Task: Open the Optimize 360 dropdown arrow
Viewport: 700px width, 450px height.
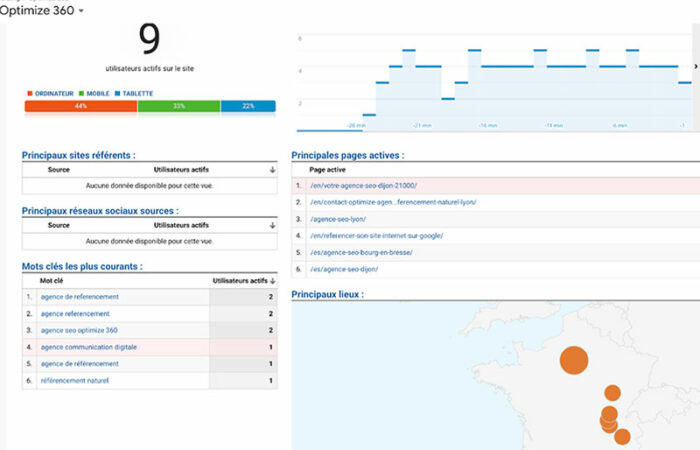Action: [x=81, y=11]
